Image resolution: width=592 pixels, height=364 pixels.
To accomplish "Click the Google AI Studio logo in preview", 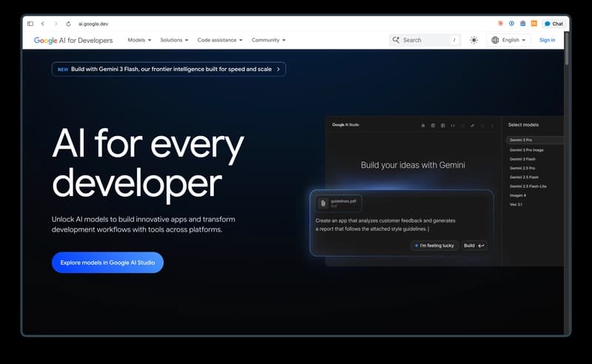I will click(x=346, y=124).
